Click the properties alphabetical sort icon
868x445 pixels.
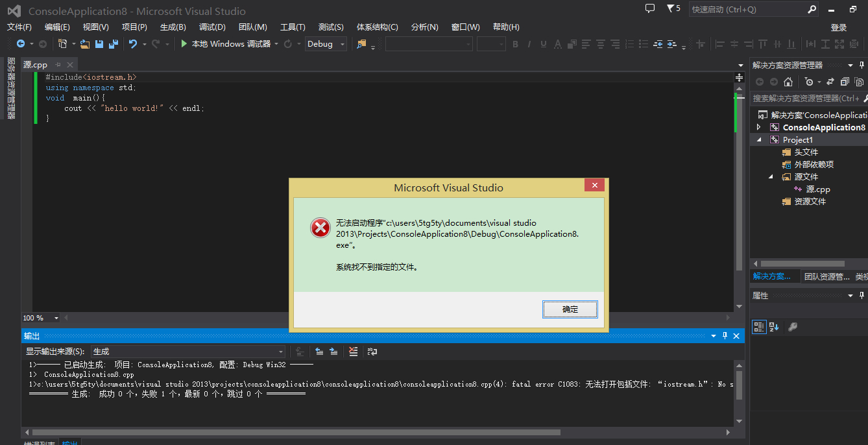click(x=773, y=327)
